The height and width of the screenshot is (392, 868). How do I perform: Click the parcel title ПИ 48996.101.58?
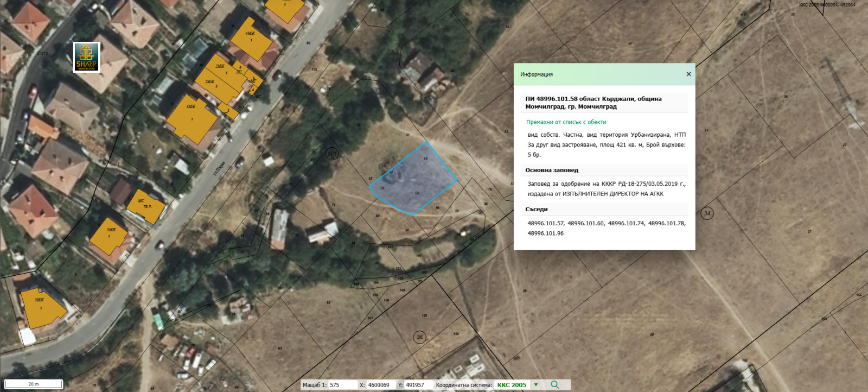point(593,103)
